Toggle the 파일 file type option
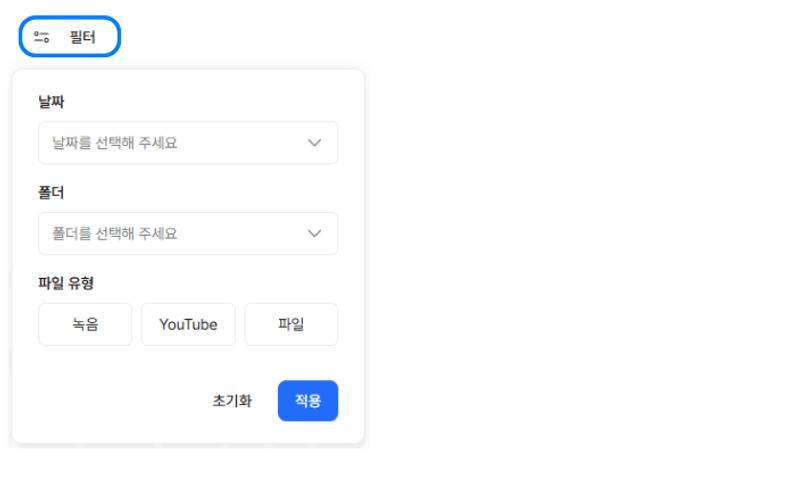The image size is (800, 477). (x=291, y=324)
